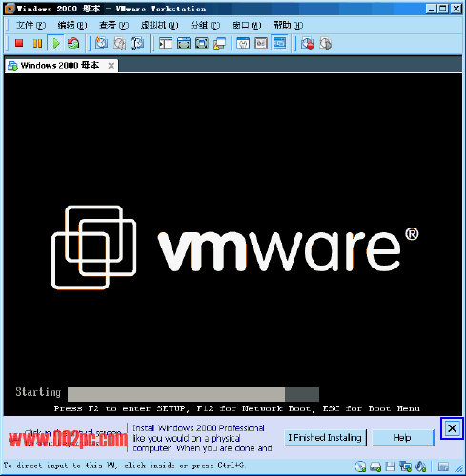Click the VMware Workstation title bar icon

click(10, 9)
